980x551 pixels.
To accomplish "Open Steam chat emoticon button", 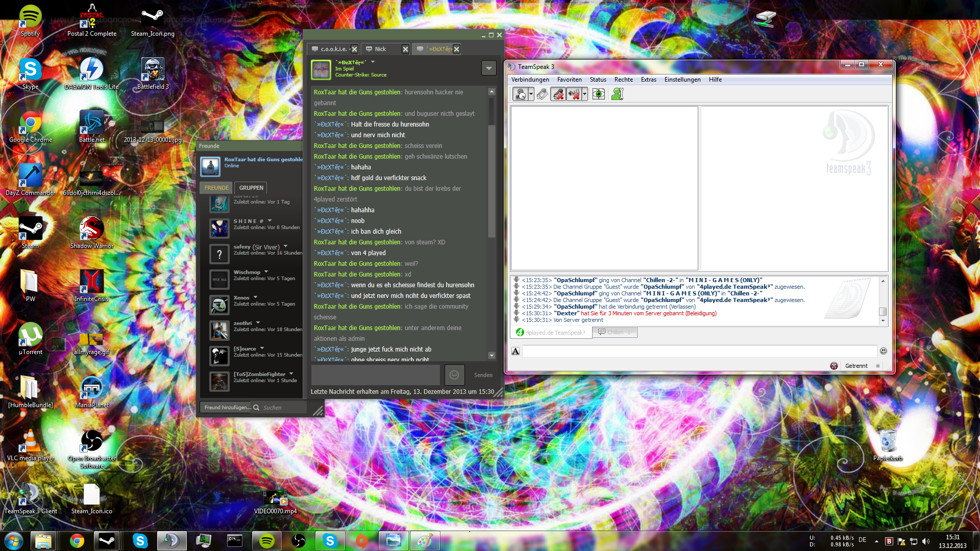I will pos(454,375).
